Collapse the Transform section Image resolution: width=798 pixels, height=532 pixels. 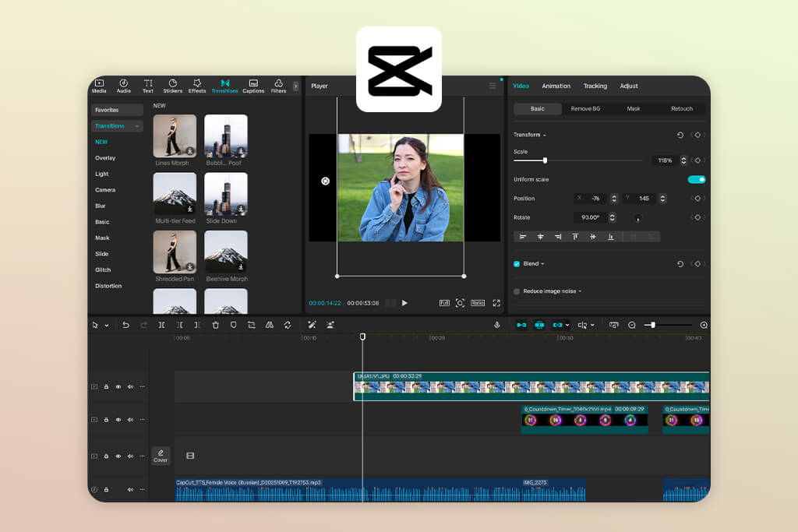click(x=545, y=136)
